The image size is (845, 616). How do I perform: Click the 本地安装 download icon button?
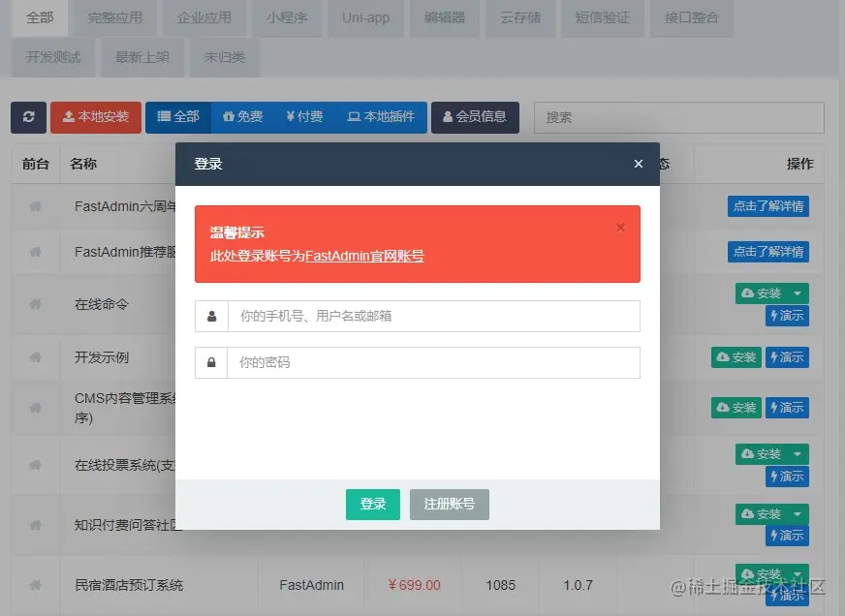point(95,116)
